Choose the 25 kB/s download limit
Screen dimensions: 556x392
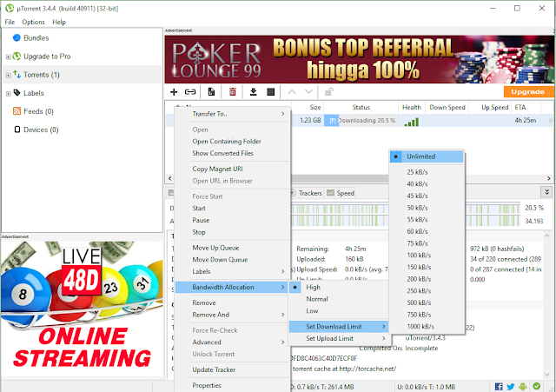427,172
